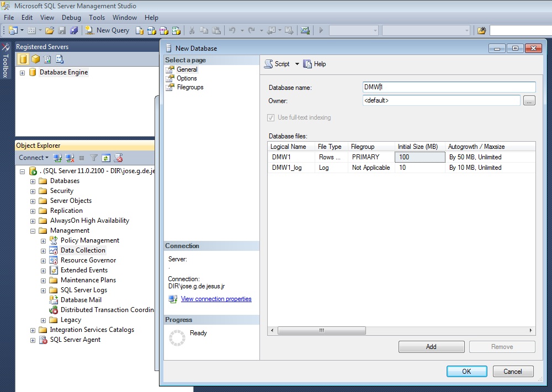
Task: Click the Analysis Services XMLA Query icon
Action: pyautogui.click(x=176, y=30)
